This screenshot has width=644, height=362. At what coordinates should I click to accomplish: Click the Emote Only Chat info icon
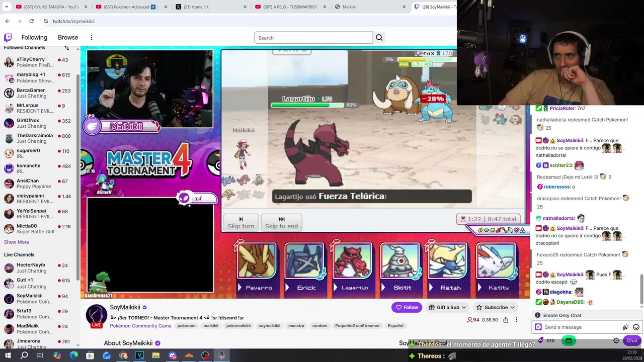click(x=538, y=315)
